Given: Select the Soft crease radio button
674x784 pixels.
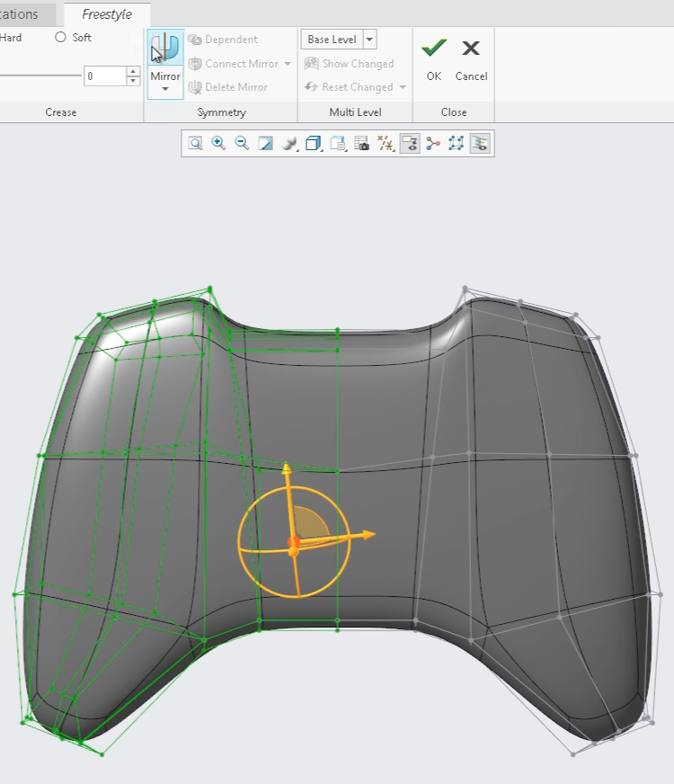Looking at the screenshot, I should [60, 37].
